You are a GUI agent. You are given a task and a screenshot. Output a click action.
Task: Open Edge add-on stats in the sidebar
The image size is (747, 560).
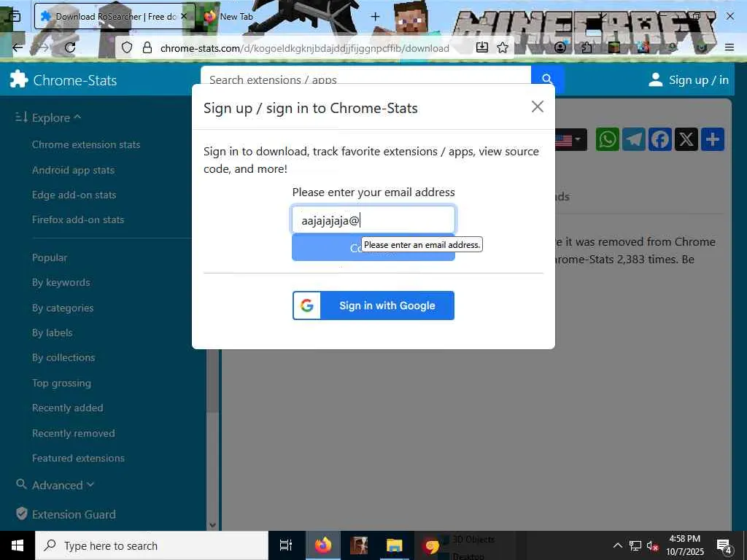pyautogui.click(x=74, y=195)
